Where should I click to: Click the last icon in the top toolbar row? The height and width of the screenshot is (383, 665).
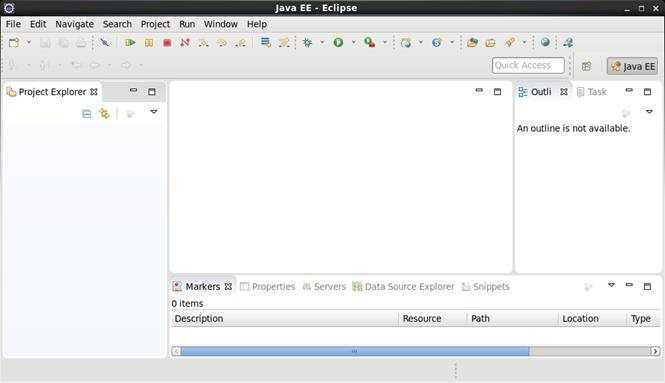568,42
